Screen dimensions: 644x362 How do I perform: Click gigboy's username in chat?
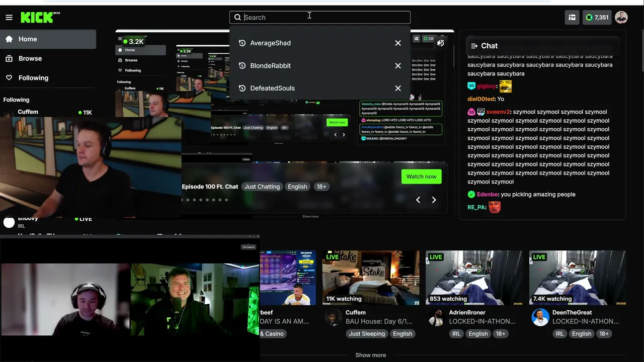[x=487, y=86]
